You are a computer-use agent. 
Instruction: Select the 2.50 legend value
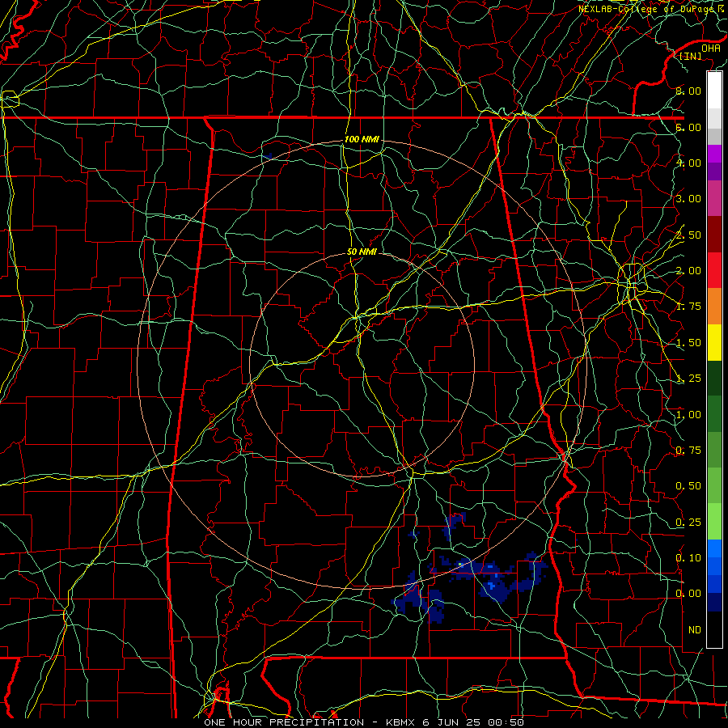(688, 235)
